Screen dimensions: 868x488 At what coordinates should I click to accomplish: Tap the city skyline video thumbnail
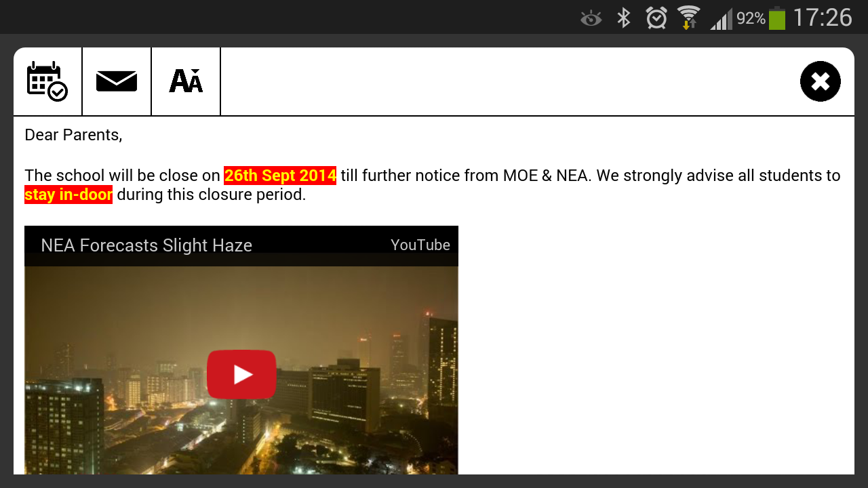tap(241, 370)
